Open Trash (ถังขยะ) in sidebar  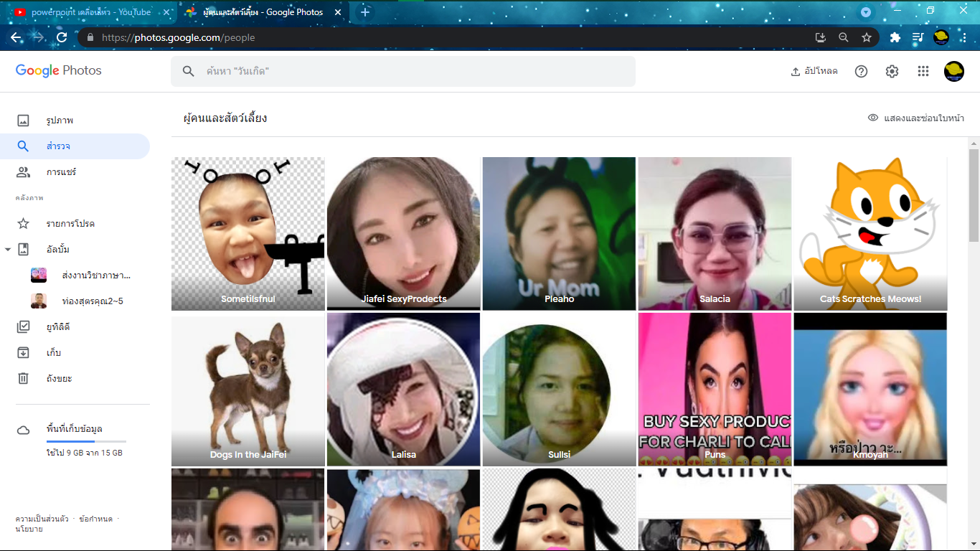(75, 379)
